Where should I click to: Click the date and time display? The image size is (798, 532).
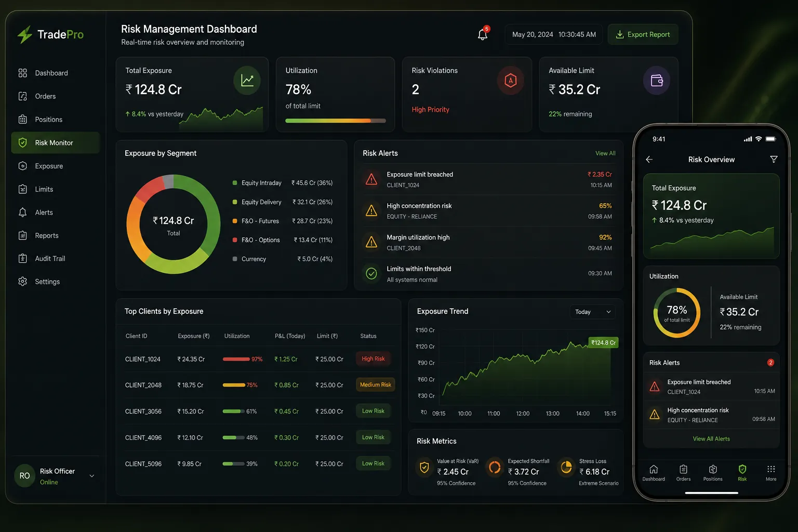(554, 34)
